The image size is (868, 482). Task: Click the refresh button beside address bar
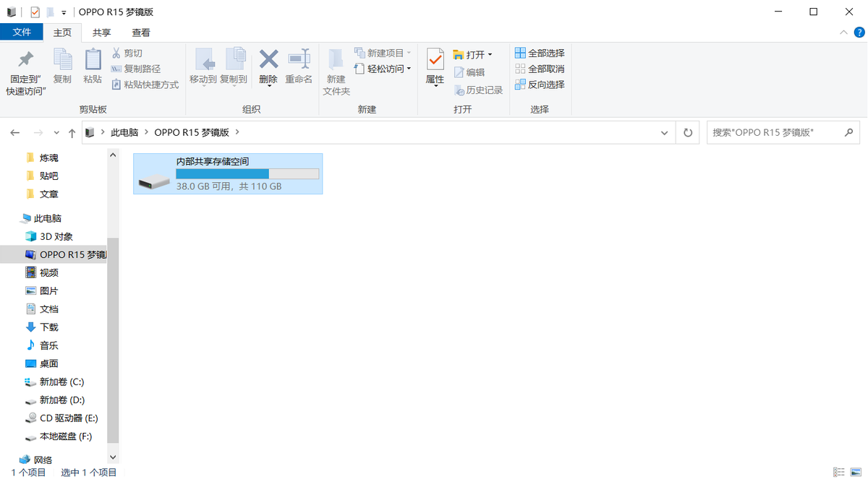(687, 133)
